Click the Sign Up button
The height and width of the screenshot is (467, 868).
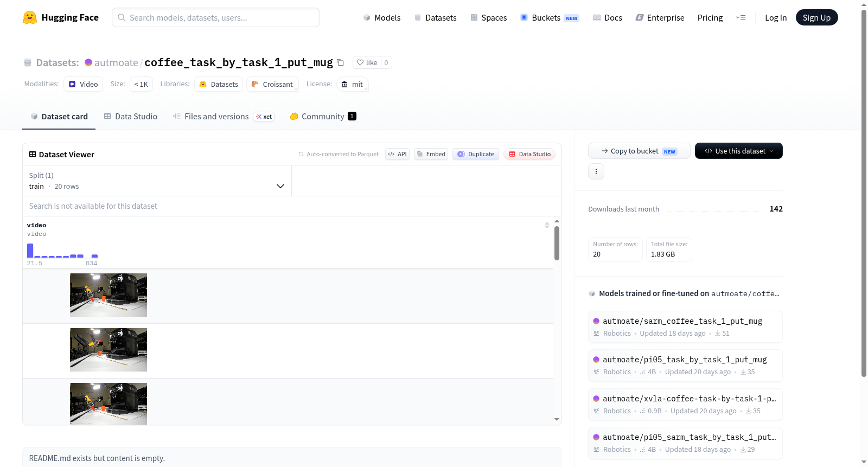click(x=816, y=17)
